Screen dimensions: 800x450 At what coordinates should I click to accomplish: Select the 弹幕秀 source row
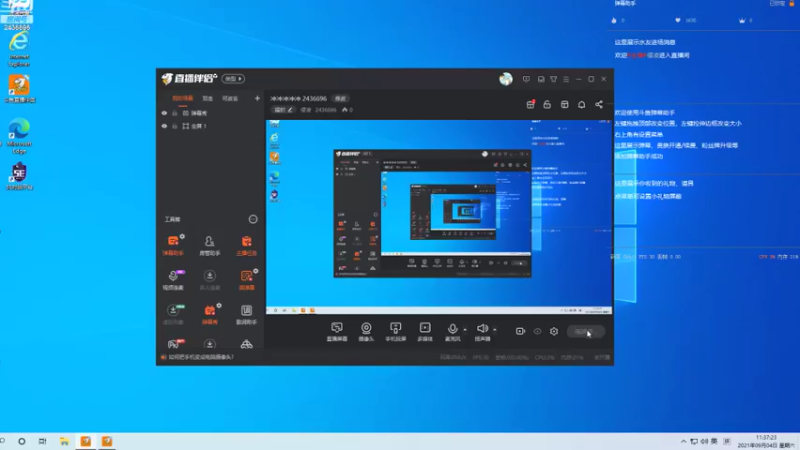210,113
